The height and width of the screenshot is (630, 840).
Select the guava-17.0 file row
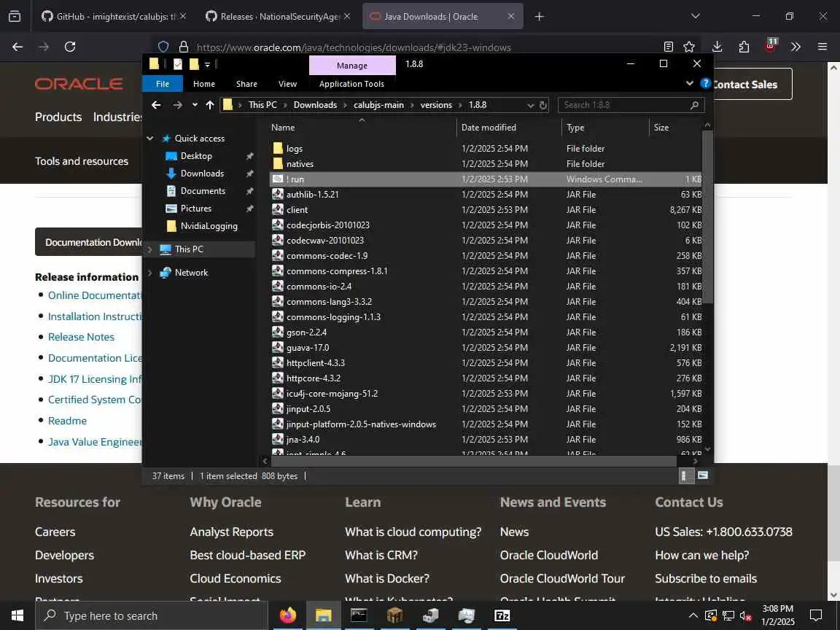[x=486, y=348]
